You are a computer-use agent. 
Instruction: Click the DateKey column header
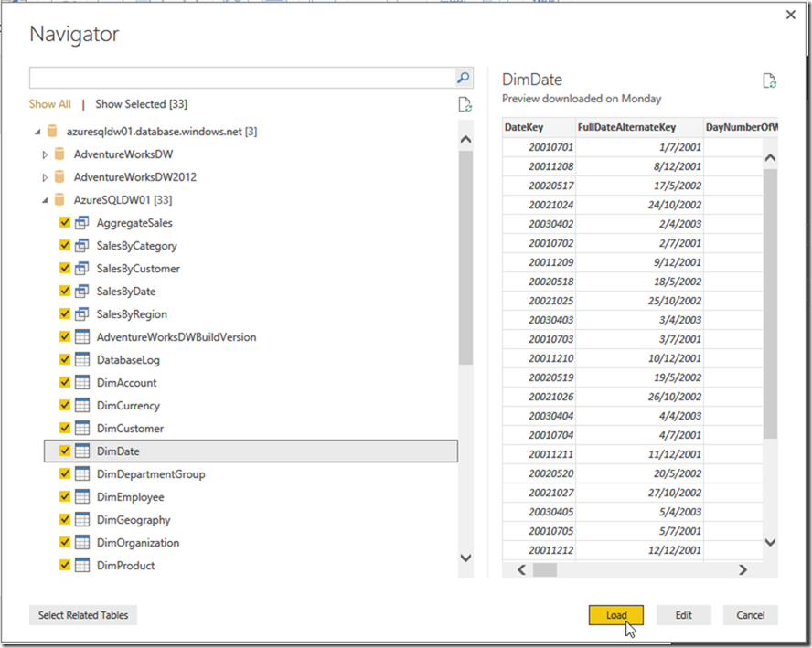pos(540,127)
